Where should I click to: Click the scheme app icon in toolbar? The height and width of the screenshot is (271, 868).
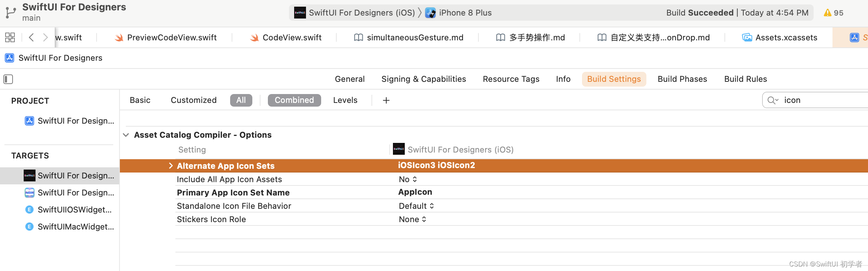coord(300,13)
